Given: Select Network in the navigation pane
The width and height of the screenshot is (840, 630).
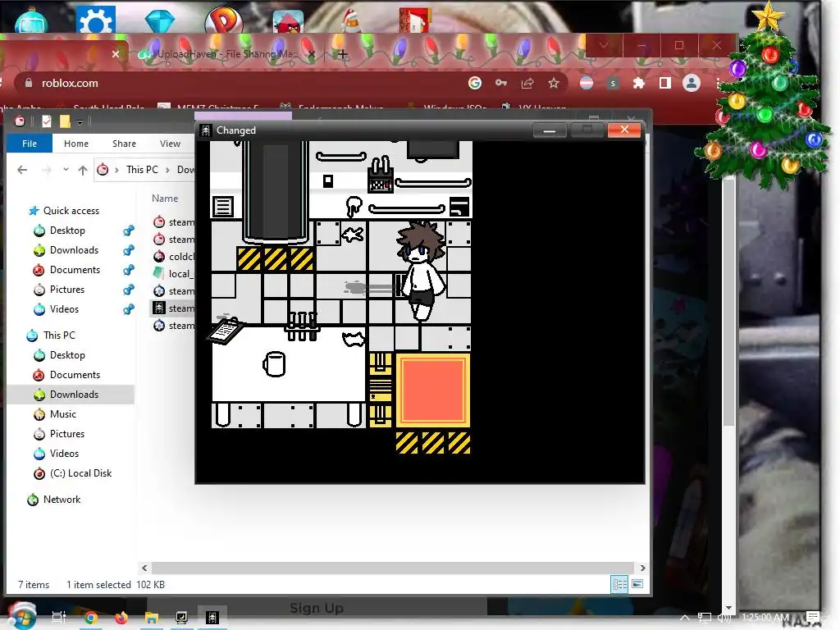Looking at the screenshot, I should pyautogui.click(x=62, y=500).
